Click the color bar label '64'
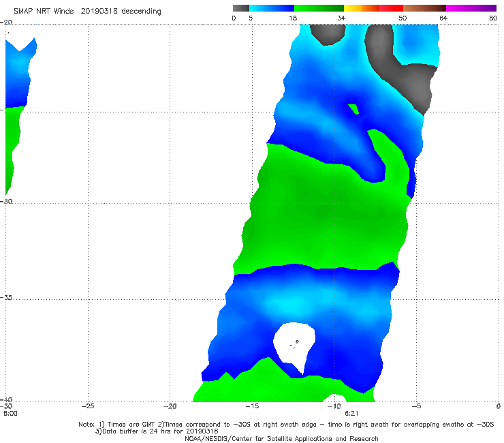 pyautogui.click(x=443, y=18)
